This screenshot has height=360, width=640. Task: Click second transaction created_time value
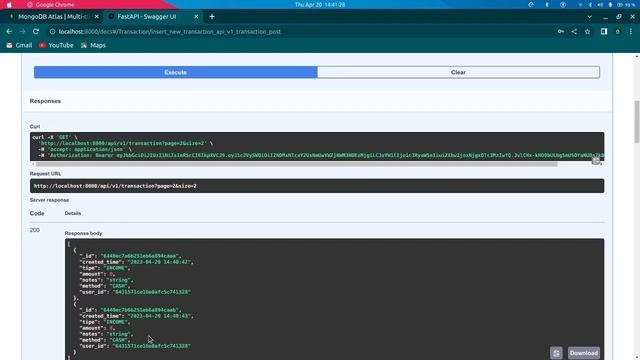click(159, 316)
